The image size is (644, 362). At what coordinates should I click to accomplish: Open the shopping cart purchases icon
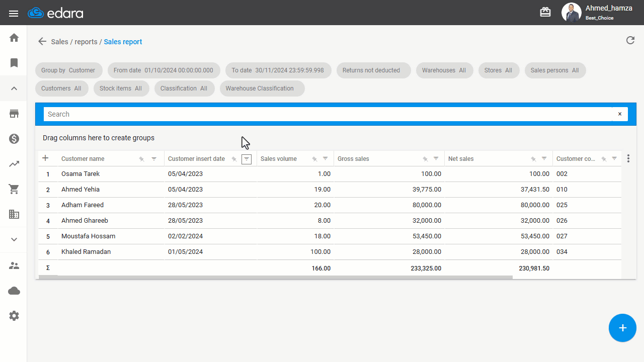[x=14, y=189]
